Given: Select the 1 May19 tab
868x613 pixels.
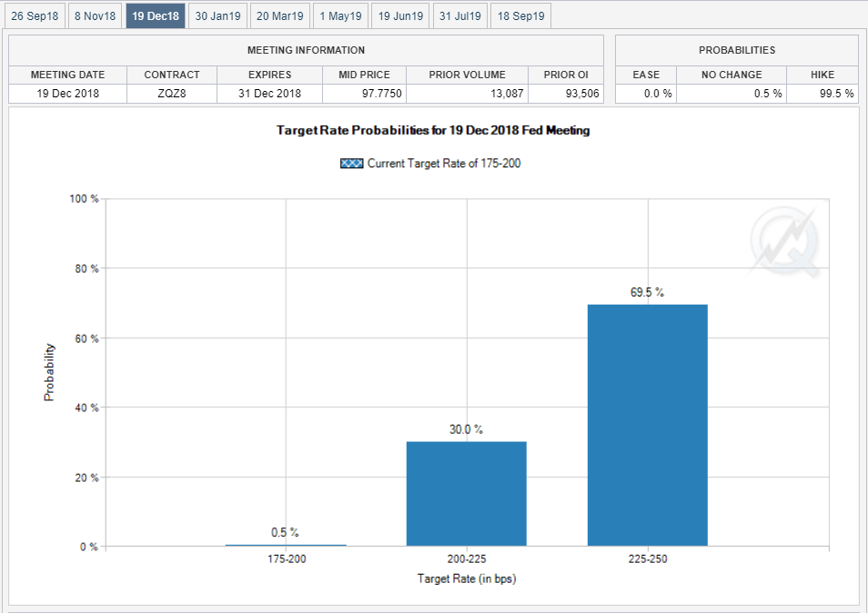Looking at the screenshot, I should [340, 16].
